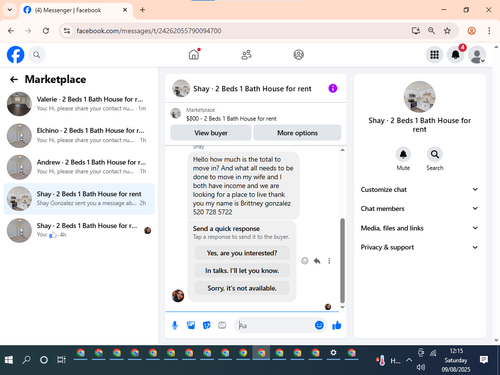The image size is (500, 375).
Task: Expand the Privacy & support section
Action: pos(419,247)
